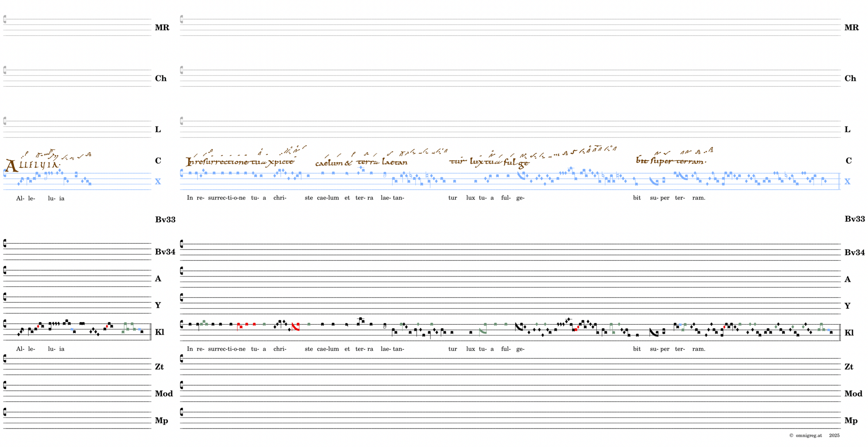Click the Mp label at the end of the verse staves
The height and width of the screenshot is (447, 868).
(x=850, y=420)
